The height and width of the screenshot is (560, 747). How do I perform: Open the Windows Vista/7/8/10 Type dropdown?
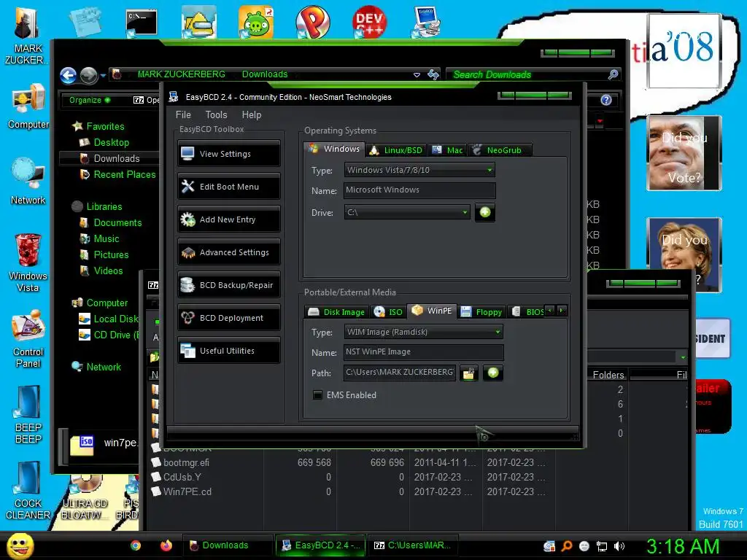(419, 170)
